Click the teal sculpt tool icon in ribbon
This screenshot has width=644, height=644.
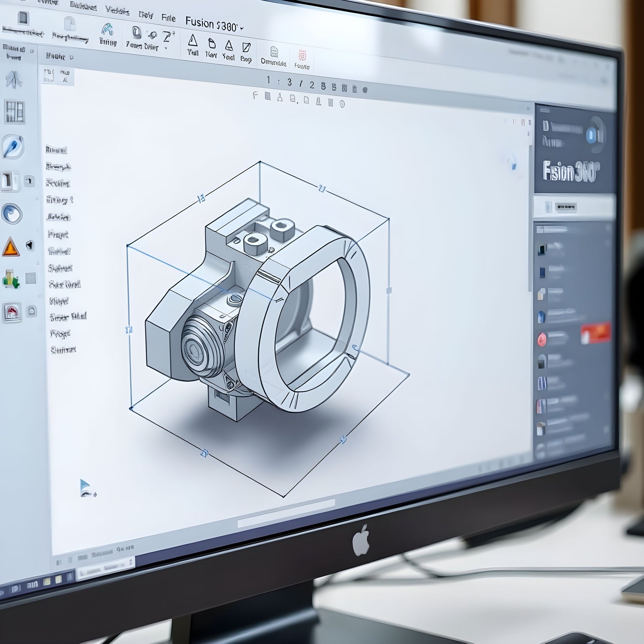pyautogui.click(x=107, y=29)
